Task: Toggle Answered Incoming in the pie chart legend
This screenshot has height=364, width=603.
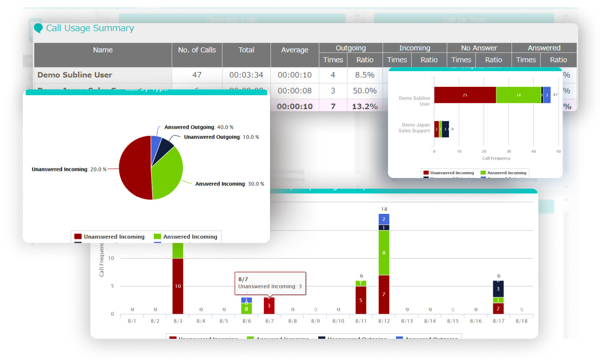Action: [185, 237]
